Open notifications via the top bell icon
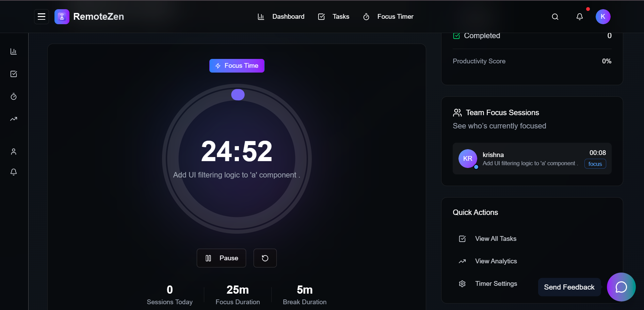This screenshot has width=644, height=310. pos(579,16)
